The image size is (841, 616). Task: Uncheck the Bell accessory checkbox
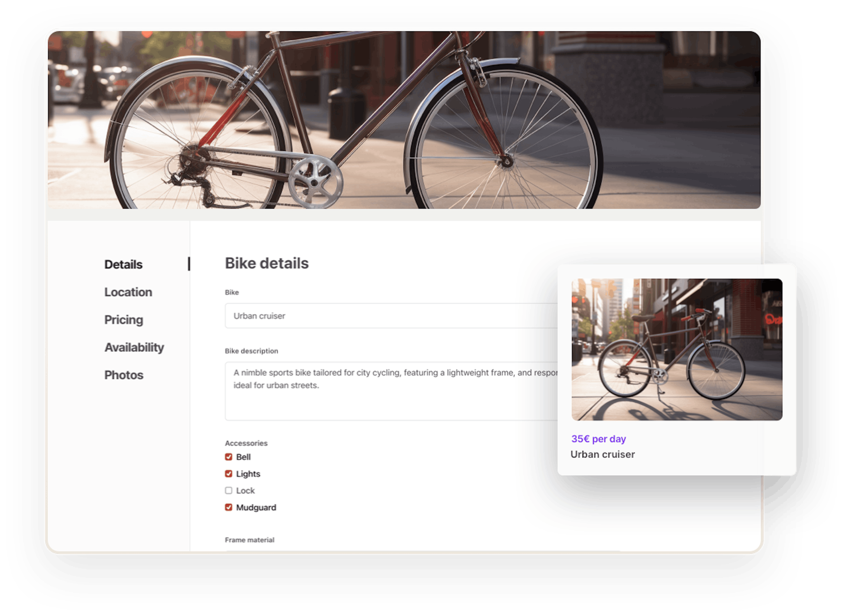pyautogui.click(x=229, y=457)
